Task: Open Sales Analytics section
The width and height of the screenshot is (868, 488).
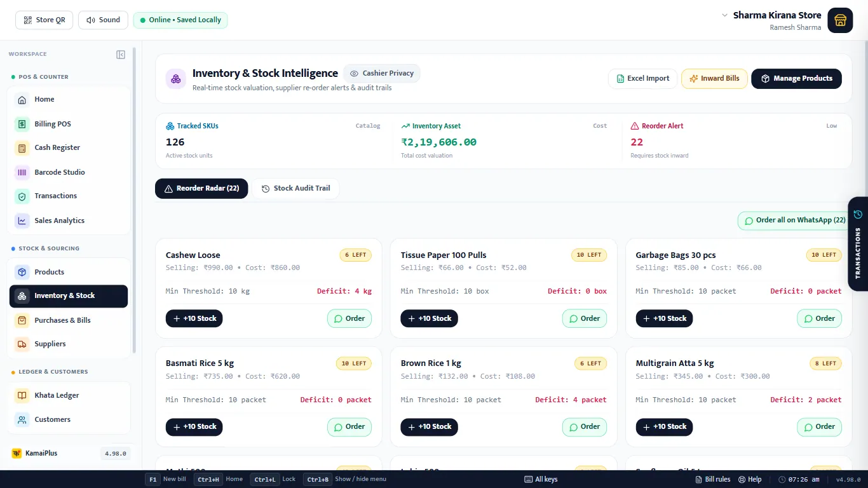Action: [x=70, y=220]
